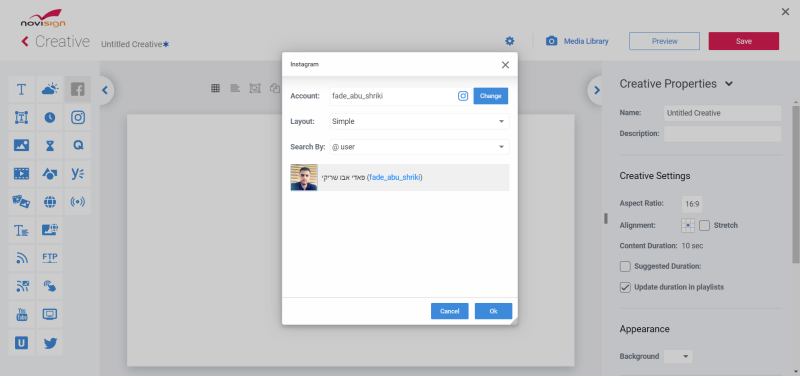The image size is (800, 376).
Task: Pick the Instagram widget in sidebar
Action: (x=78, y=117)
